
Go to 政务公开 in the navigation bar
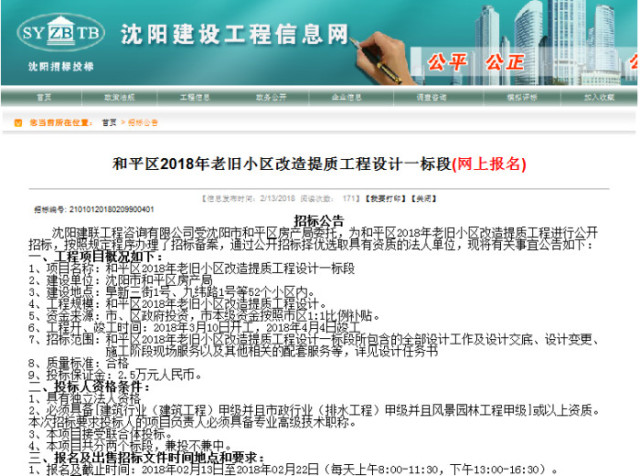[271, 97]
